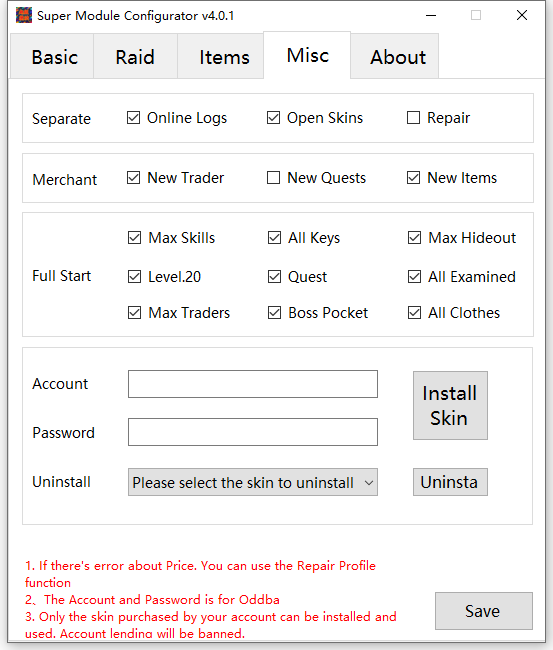The image size is (553, 650).
Task: Click the dropdown chevron arrow for uninstall
Action: [x=369, y=483]
